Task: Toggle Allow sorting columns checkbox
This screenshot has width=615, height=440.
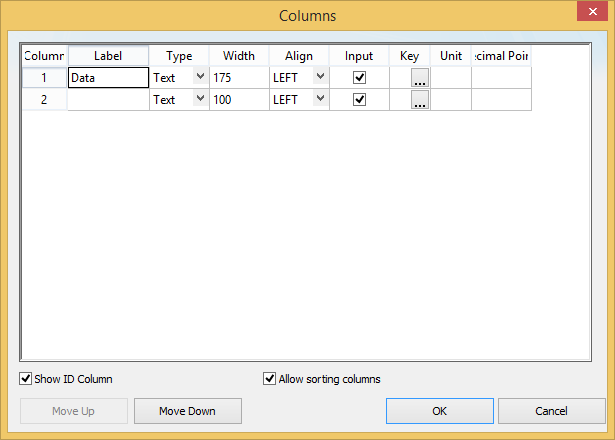Action: pos(269,379)
